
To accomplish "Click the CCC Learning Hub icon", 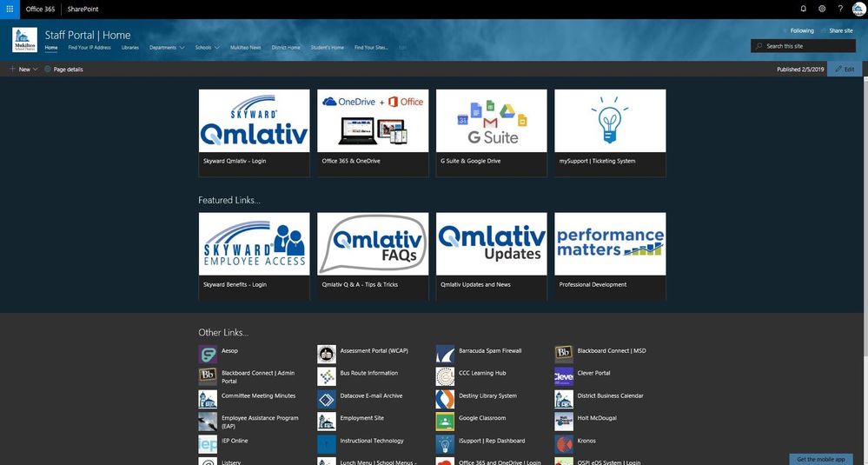I will coord(445,376).
